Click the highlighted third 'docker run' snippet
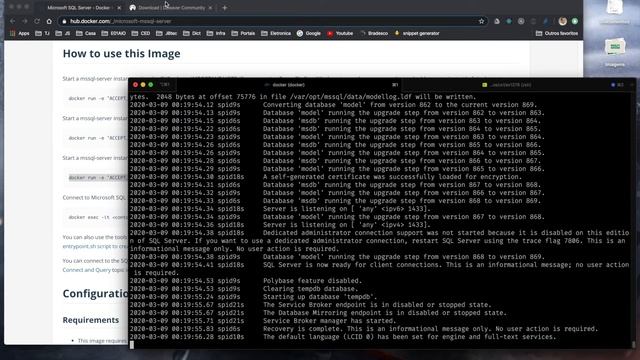Viewport: 640px width, 360px height. click(x=97, y=178)
